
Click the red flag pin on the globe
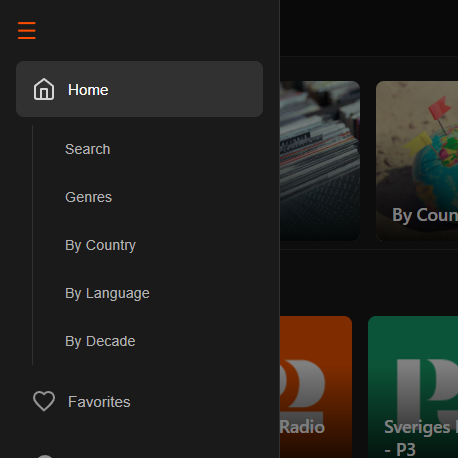coord(440,108)
